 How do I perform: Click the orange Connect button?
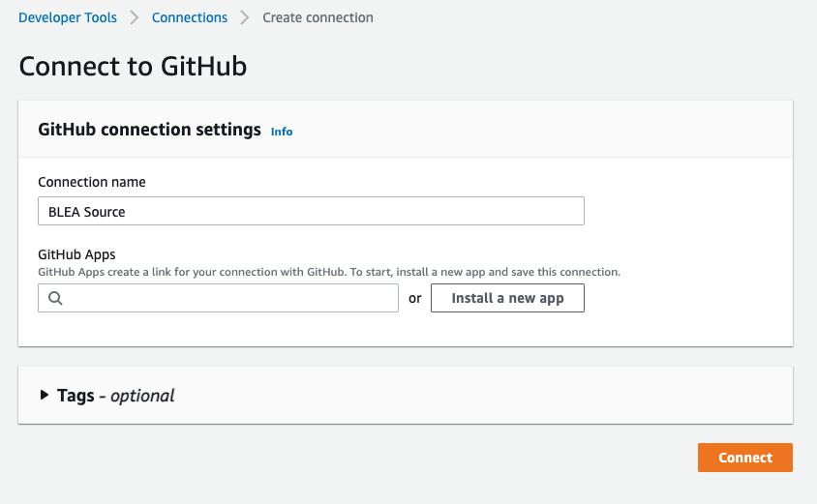pos(745,458)
